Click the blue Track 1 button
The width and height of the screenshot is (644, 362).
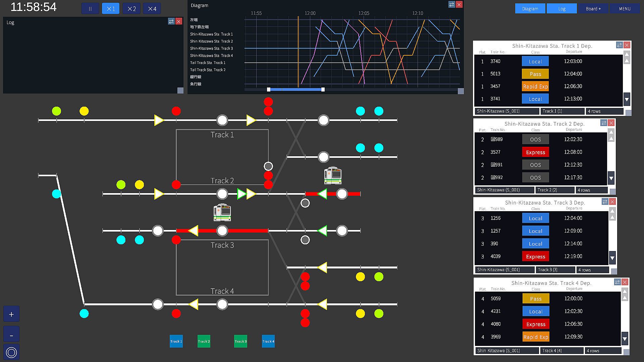pyautogui.click(x=176, y=341)
